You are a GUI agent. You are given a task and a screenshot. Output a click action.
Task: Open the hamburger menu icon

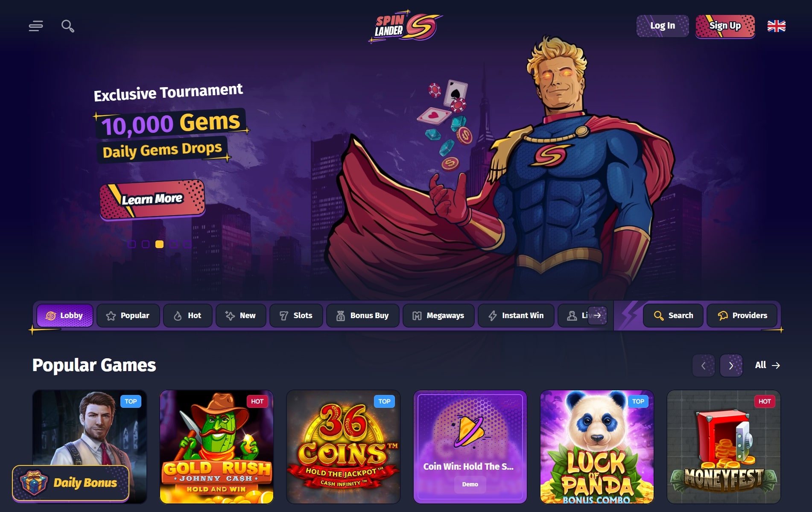36,26
